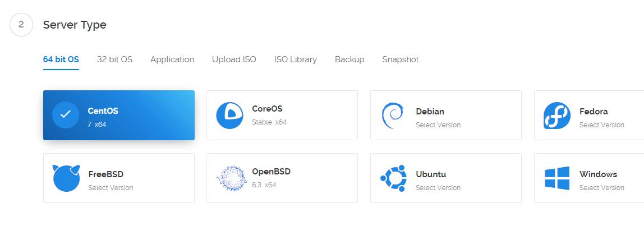
Task: Click the Fedora logo icon
Action: click(x=557, y=116)
